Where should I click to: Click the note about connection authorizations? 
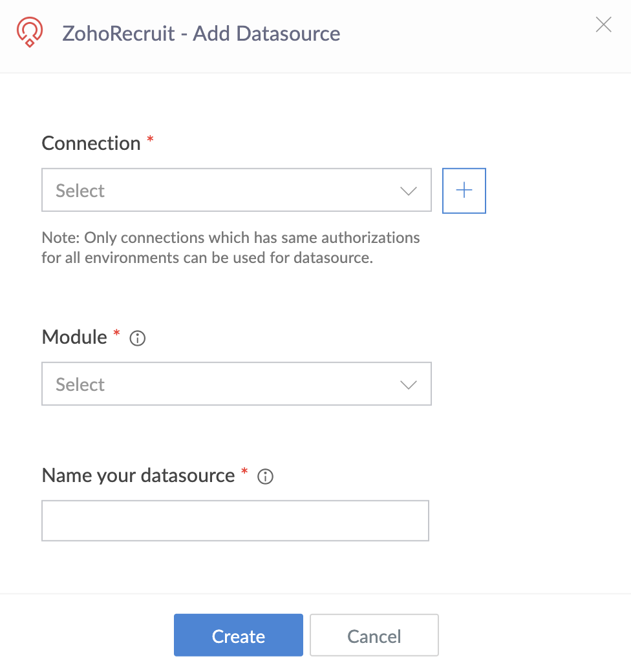coord(231,247)
